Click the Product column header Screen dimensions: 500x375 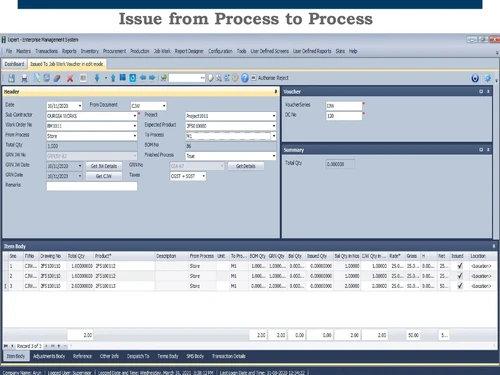pyautogui.click(x=124, y=256)
